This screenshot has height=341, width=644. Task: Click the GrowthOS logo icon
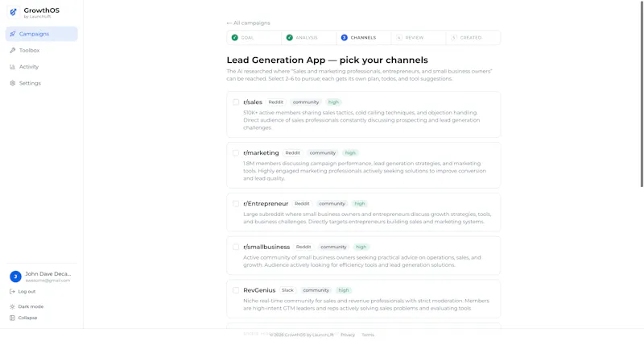click(13, 12)
